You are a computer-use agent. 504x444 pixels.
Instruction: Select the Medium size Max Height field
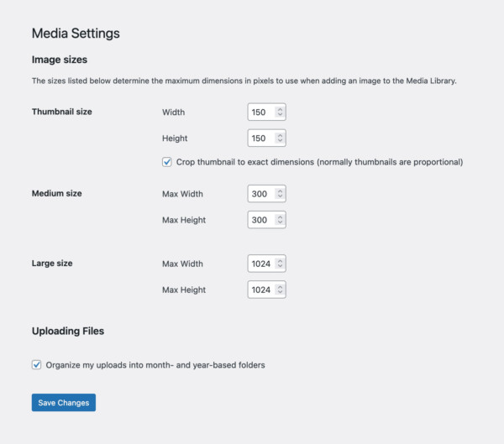coord(266,220)
